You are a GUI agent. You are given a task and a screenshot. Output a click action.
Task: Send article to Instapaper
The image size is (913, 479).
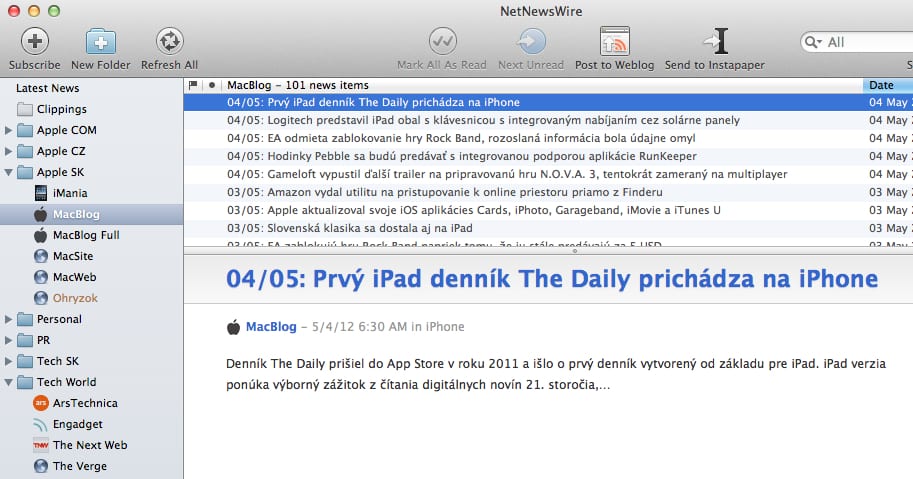(x=714, y=41)
